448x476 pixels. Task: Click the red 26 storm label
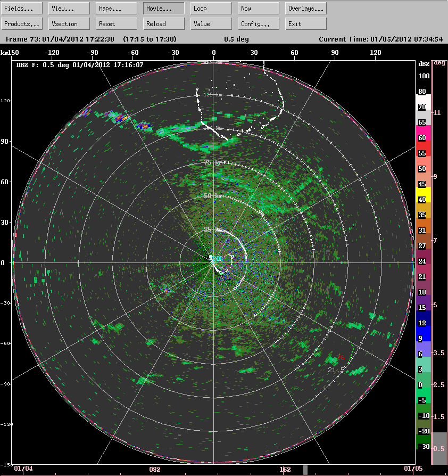pyautogui.click(x=341, y=358)
